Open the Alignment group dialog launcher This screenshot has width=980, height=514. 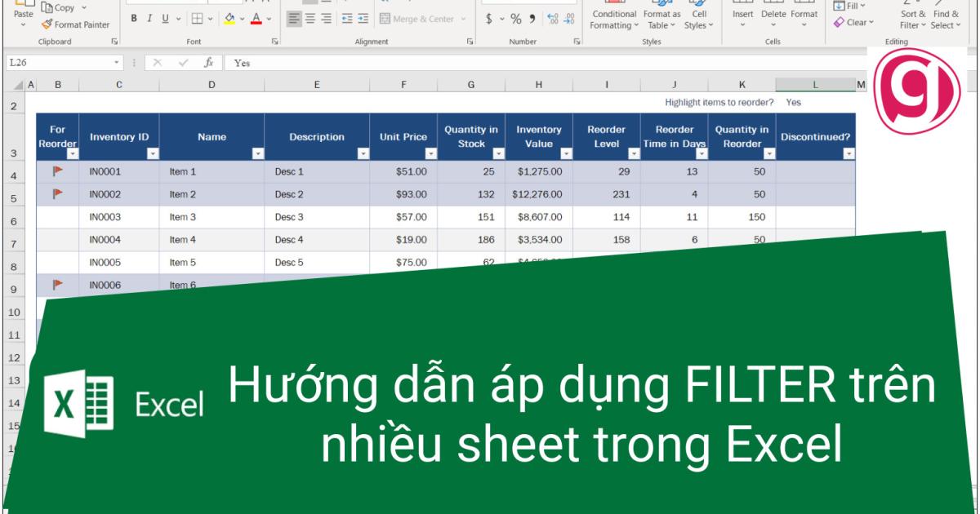(x=470, y=40)
